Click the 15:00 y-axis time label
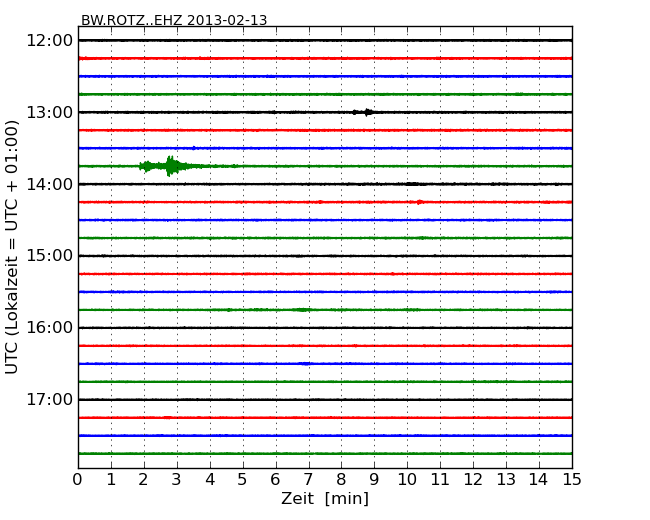Image resolution: width=650 pixels, height=520 pixels. coord(49,256)
